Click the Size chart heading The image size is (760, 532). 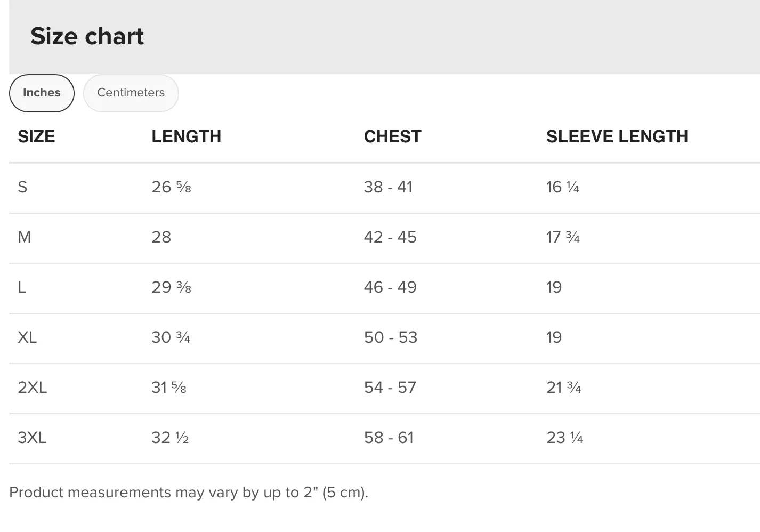[87, 36]
